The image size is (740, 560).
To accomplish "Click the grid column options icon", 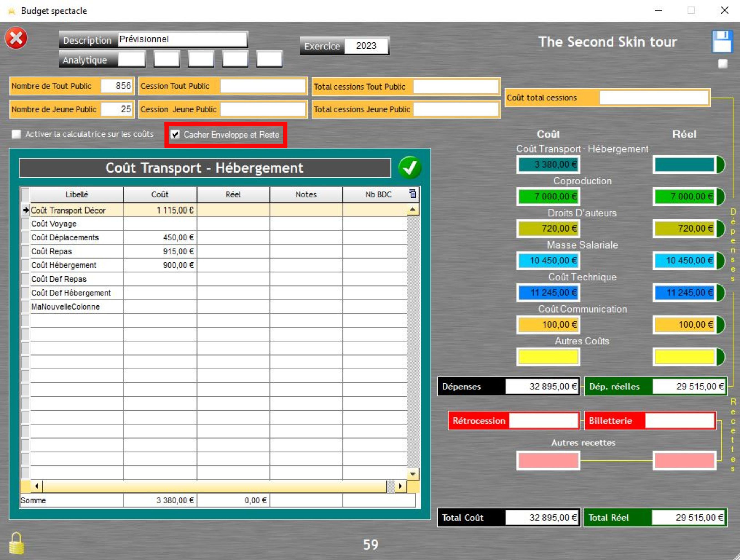I will [x=413, y=194].
